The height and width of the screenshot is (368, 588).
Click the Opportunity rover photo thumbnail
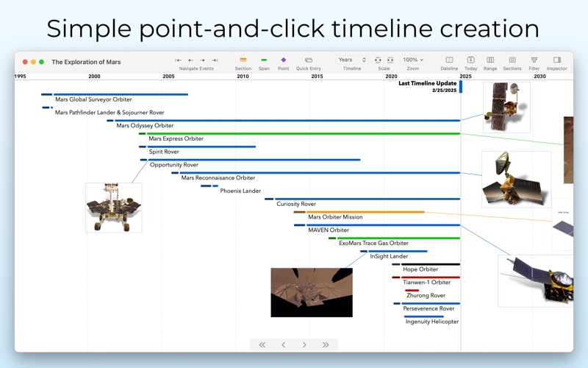click(x=114, y=208)
